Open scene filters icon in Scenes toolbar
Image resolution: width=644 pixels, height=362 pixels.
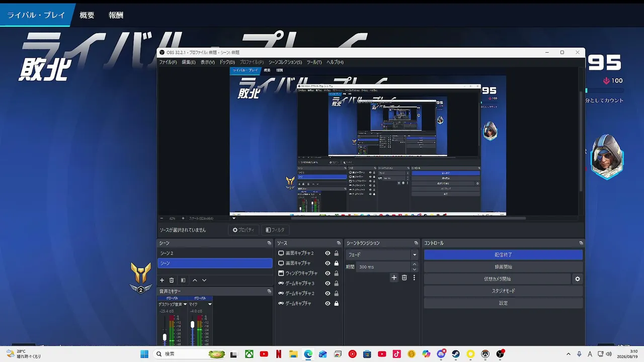183,280
